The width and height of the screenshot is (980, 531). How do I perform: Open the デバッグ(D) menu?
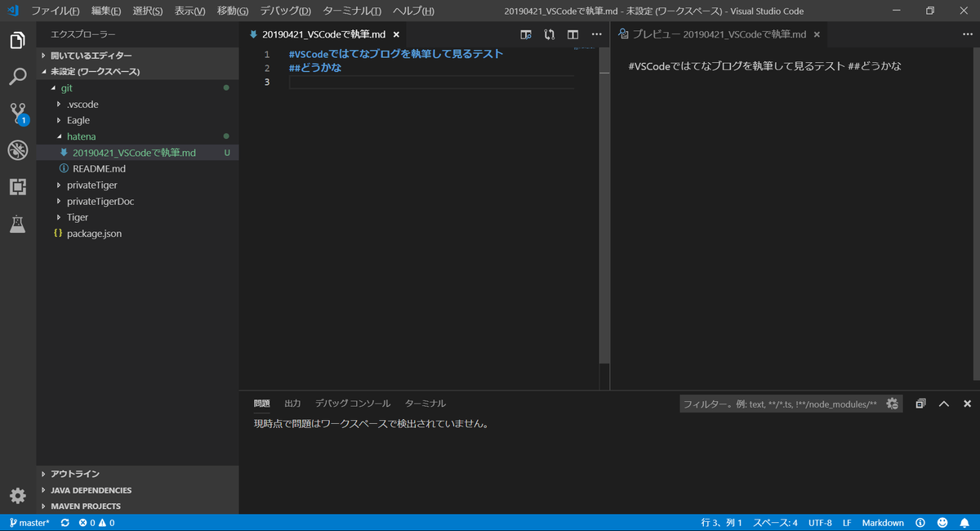click(286, 11)
